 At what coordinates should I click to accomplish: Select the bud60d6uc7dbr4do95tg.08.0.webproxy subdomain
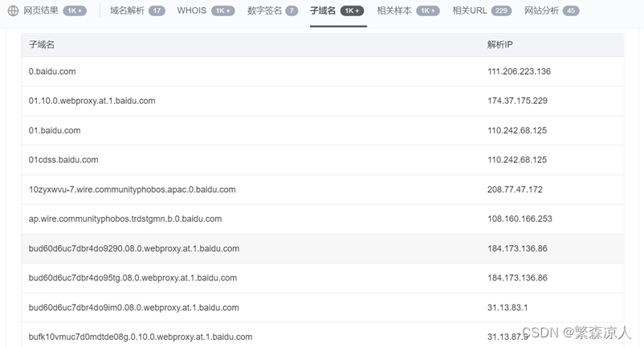click(132, 278)
